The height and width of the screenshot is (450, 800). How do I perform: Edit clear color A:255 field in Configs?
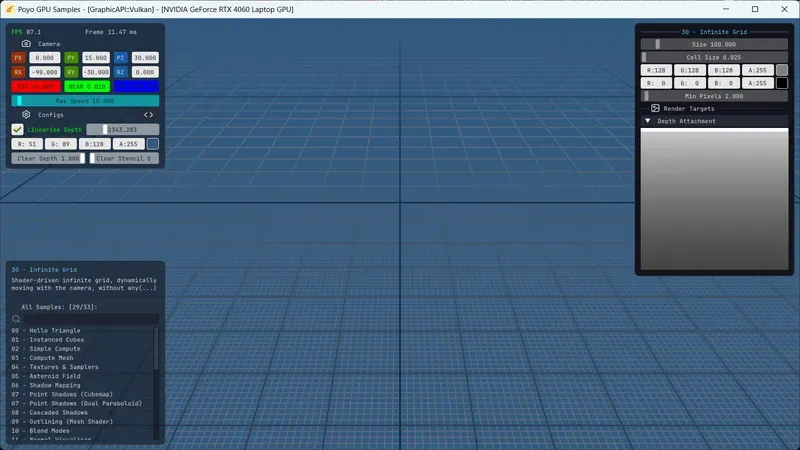point(128,144)
